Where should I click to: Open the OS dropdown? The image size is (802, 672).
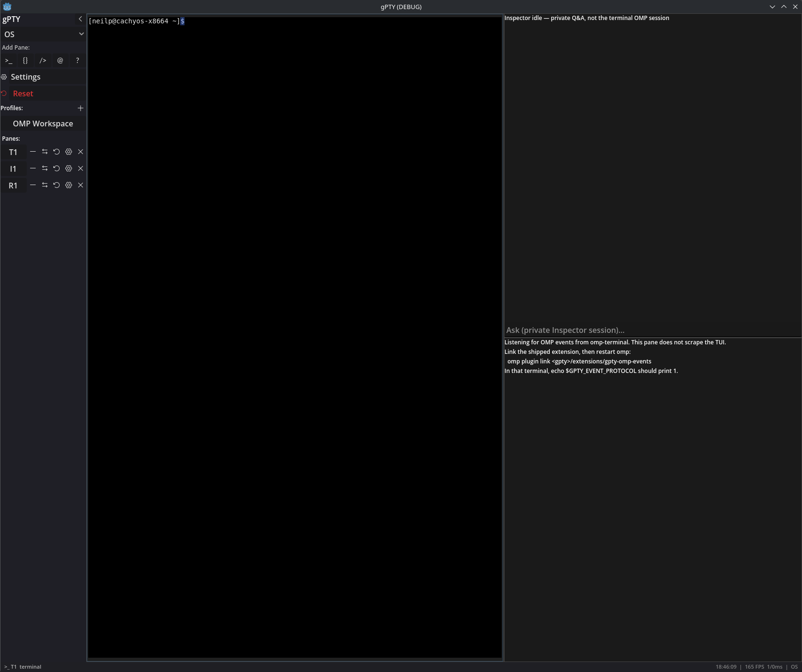43,34
